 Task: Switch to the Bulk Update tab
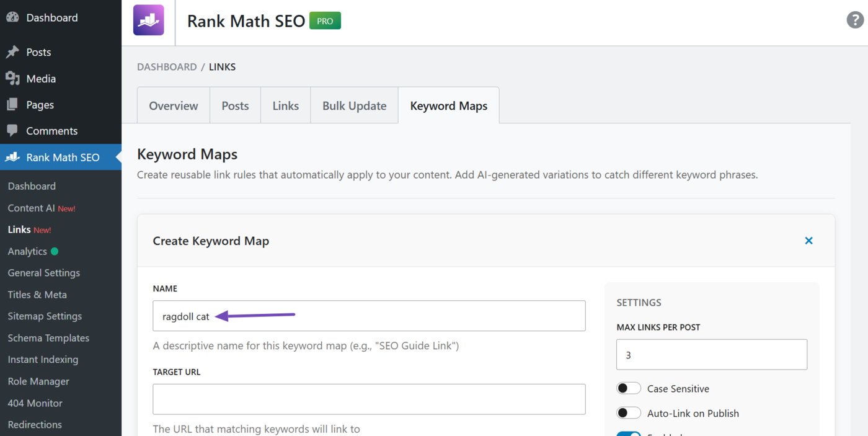[x=354, y=105]
